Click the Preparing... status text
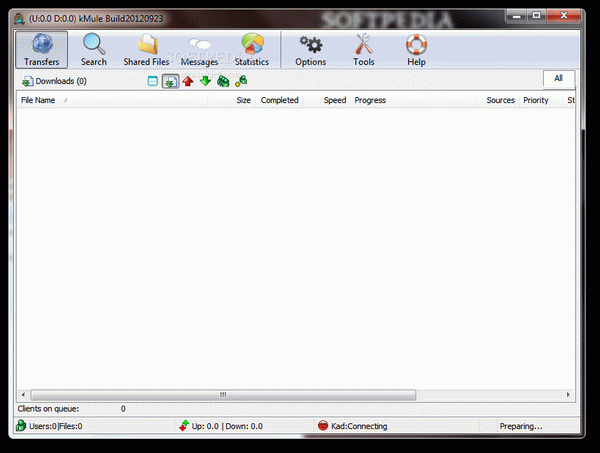The image size is (600, 453). (x=521, y=426)
